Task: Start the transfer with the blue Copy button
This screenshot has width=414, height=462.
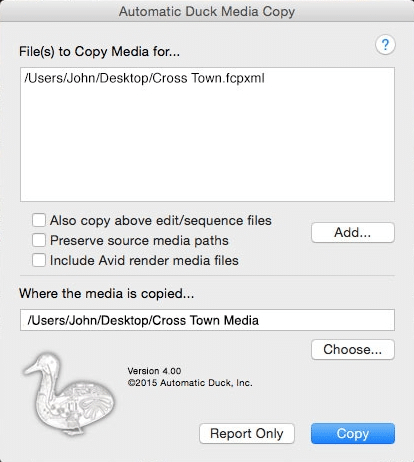Action: (x=353, y=433)
